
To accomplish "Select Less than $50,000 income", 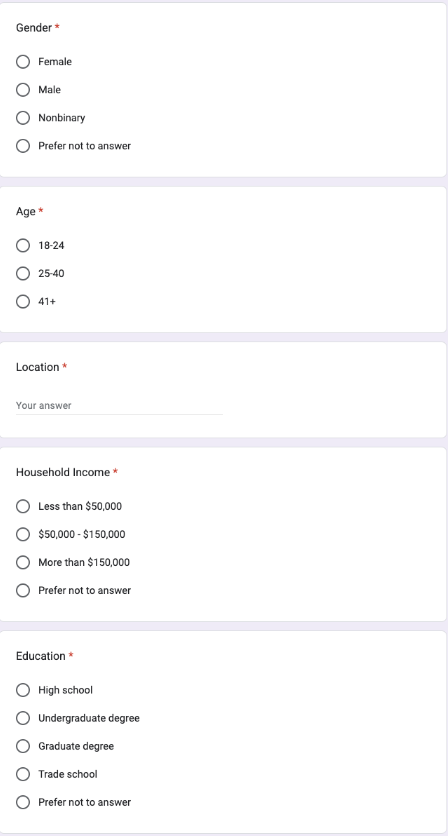I will (23, 506).
